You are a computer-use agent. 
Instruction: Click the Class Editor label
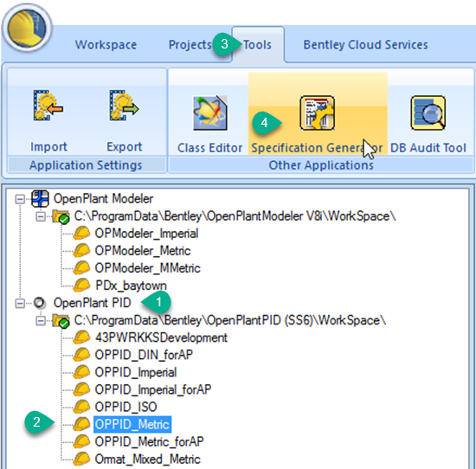[210, 148]
